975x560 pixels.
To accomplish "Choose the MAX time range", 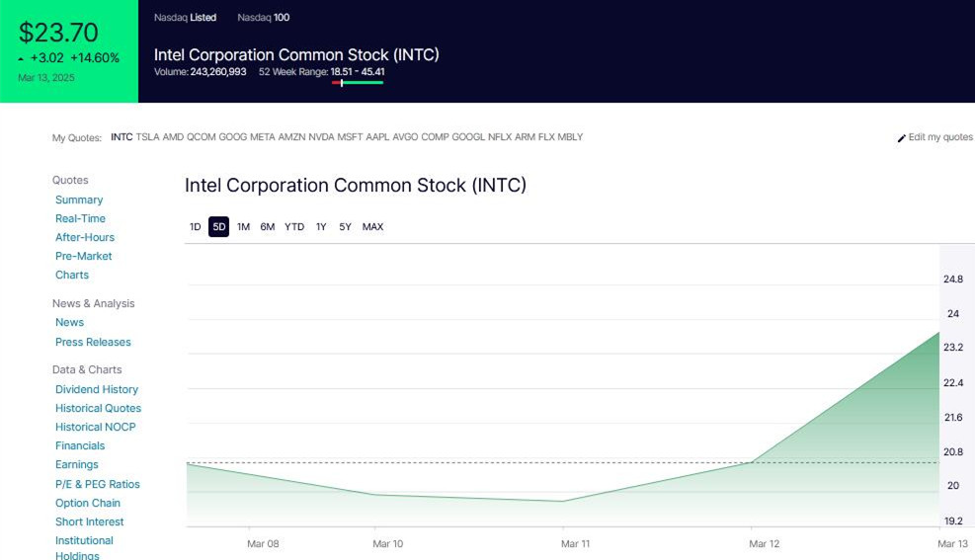I will (372, 227).
